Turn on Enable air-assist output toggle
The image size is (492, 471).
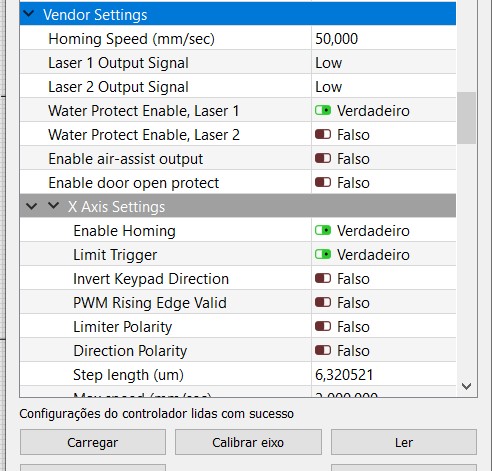tap(323, 158)
